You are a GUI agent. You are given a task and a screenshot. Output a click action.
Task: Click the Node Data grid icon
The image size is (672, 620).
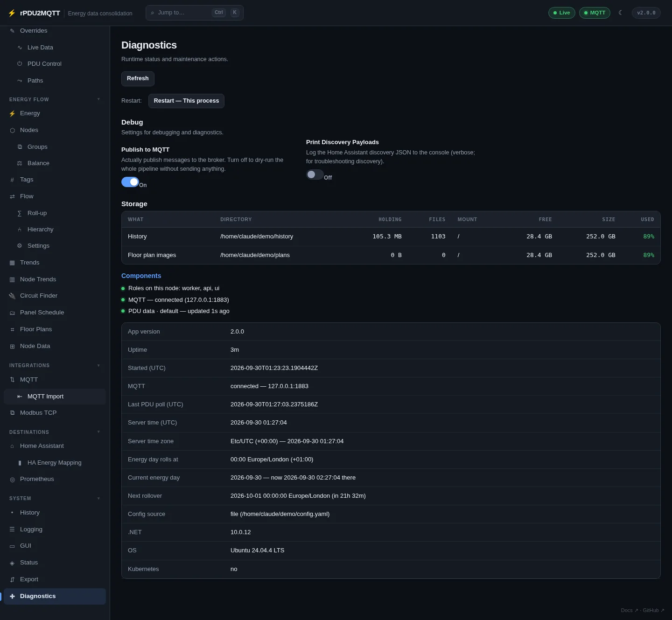(x=12, y=346)
